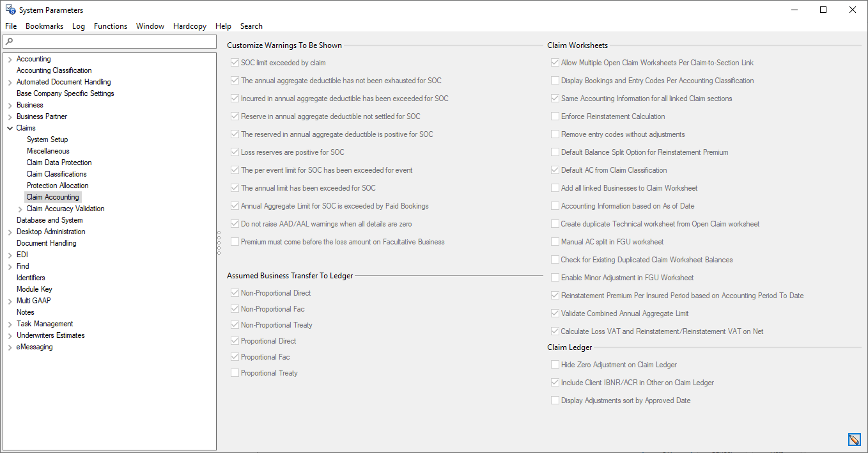Enable 'Display Adjustments sort by Approved Date'
868x453 pixels.
pos(555,400)
